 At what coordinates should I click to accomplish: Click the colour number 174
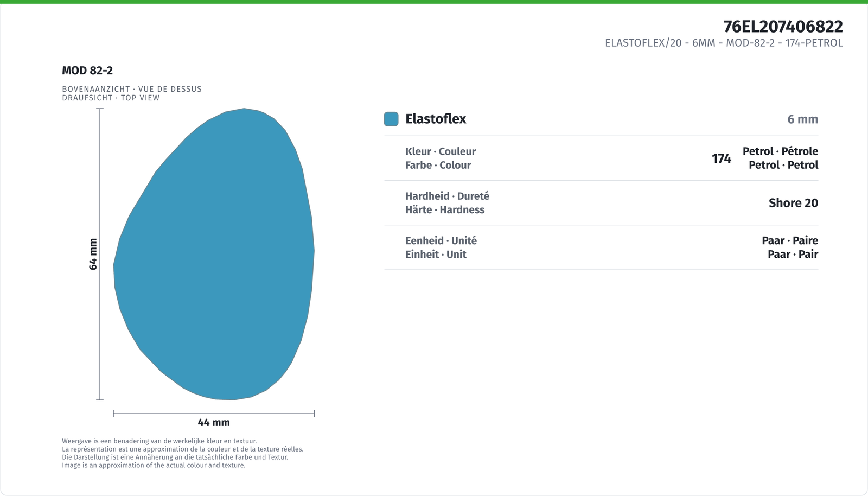pyautogui.click(x=722, y=158)
